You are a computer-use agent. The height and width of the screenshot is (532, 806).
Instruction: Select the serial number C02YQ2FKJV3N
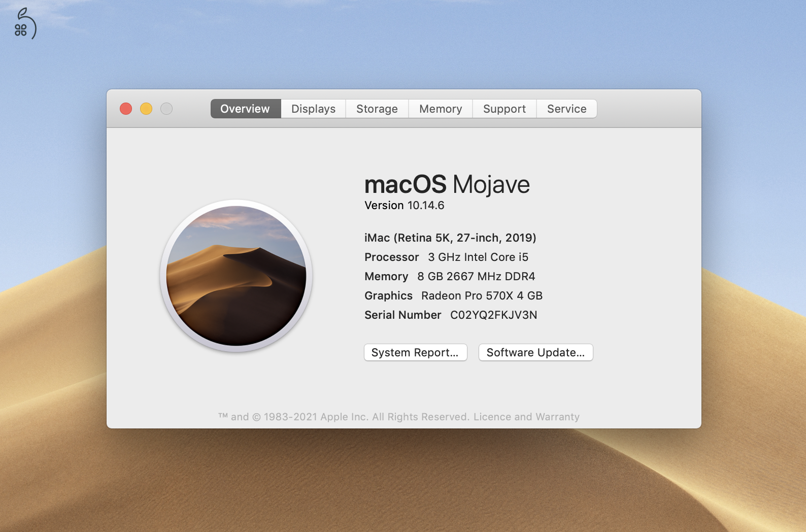493,315
